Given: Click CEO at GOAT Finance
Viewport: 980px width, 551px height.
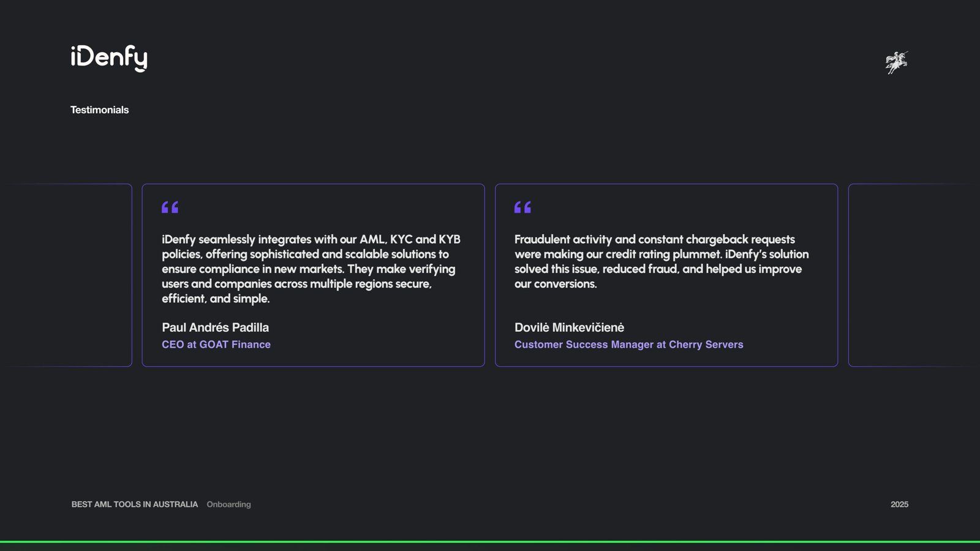Looking at the screenshot, I should 216,345.
